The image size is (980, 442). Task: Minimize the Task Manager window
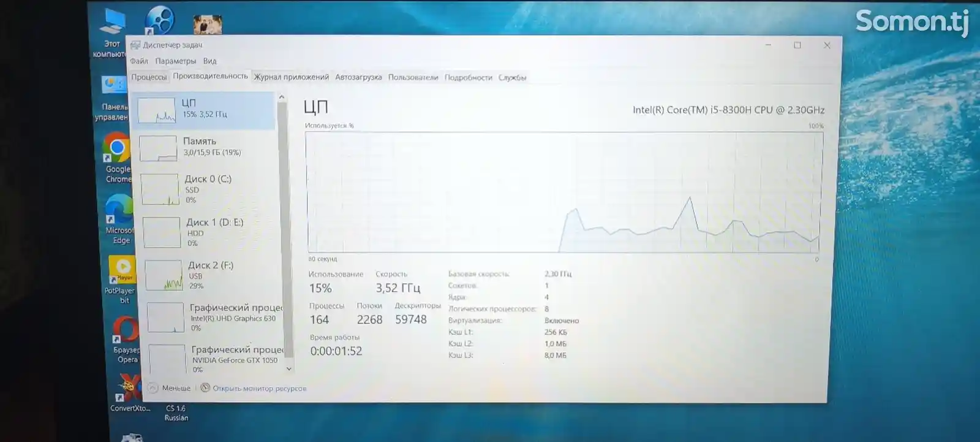[768, 45]
